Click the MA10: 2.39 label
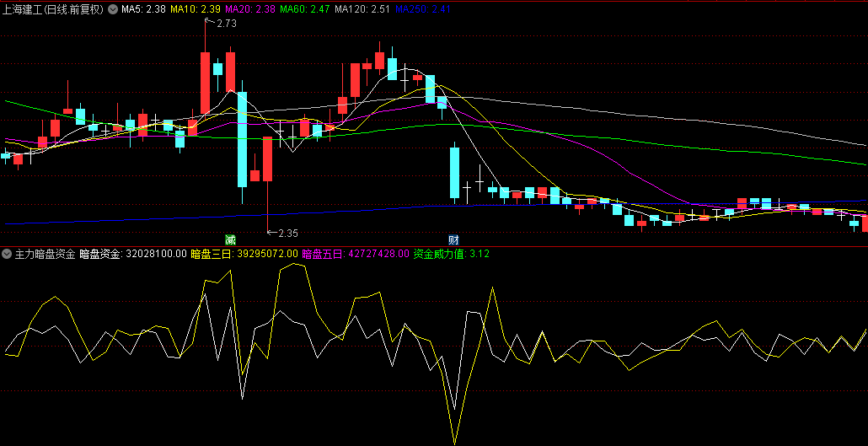Image resolution: width=868 pixels, height=446 pixels. click(196, 9)
